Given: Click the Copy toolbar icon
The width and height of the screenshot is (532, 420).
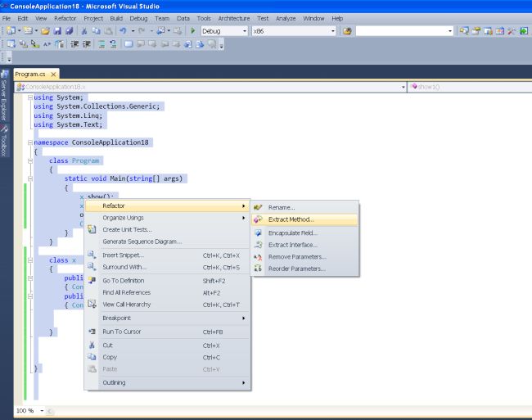Looking at the screenshot, I should [96, 31].
